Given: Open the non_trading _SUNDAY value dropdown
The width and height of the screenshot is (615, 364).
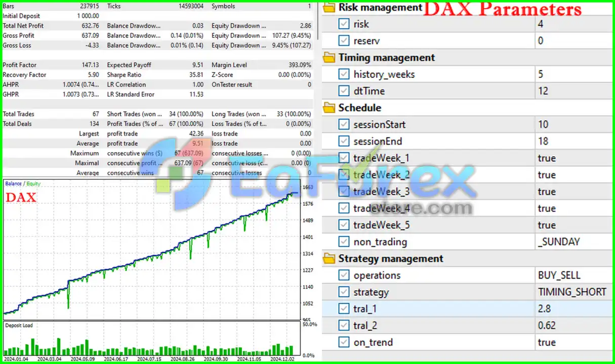Looking at the screenshot, I should [573, 242].
